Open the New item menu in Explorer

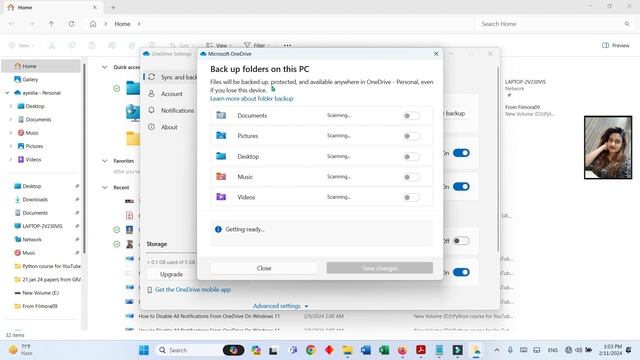[x=21, y=45]
